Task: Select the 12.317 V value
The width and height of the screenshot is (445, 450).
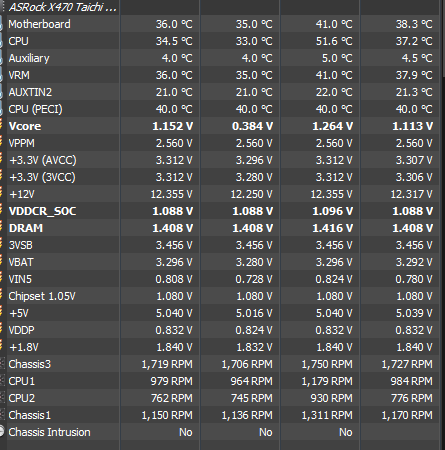Action: (x=412, y=194)
